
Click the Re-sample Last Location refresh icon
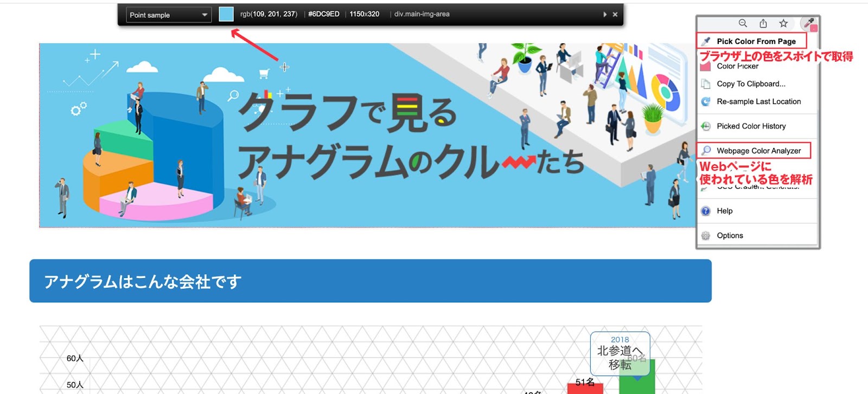(705, 101)
